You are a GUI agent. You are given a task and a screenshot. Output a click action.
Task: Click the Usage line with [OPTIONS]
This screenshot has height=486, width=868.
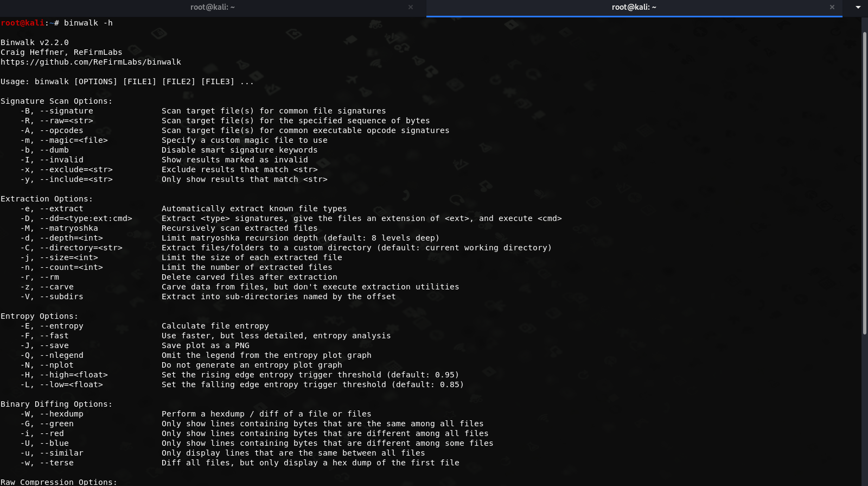(127, 81)
